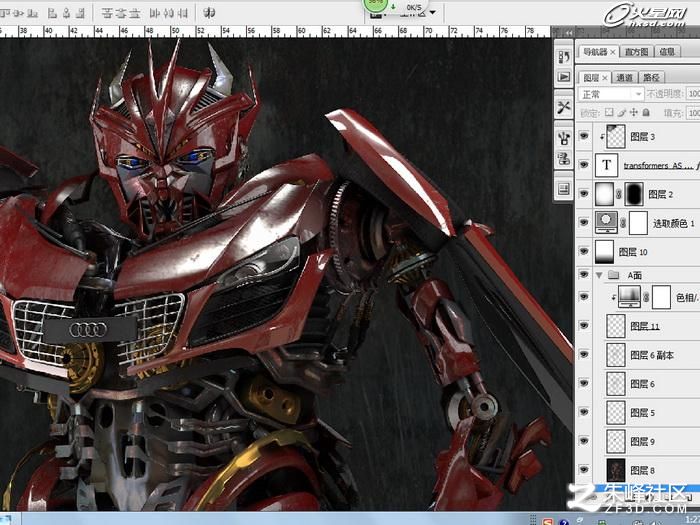
Task: Click Distribute horizontal centers icon
Action: pos(168,13)
